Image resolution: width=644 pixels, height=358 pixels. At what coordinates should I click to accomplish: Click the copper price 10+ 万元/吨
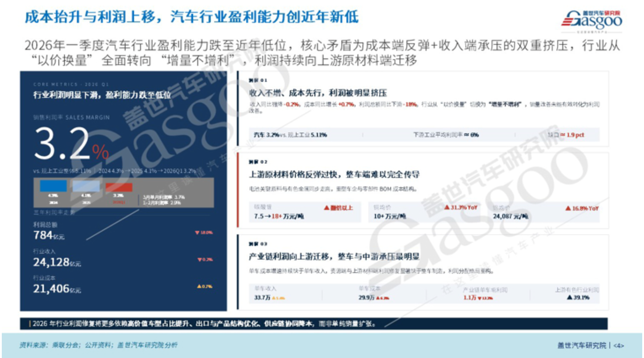389,216
